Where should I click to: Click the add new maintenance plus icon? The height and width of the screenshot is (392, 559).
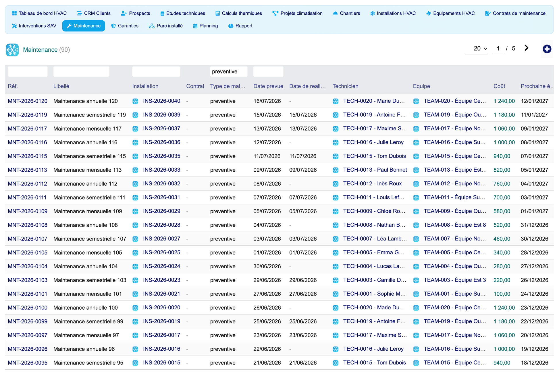tap(547, 49)
